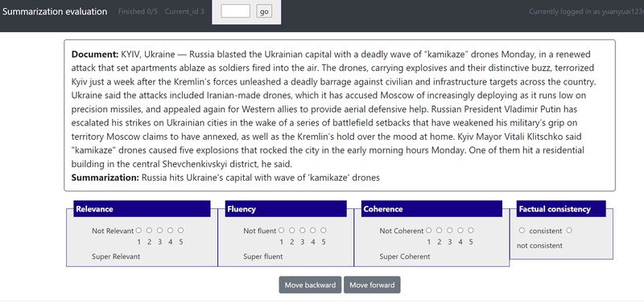Open the Summarization evaluation title link
Image resolution: width=644 pixels, height=308 pixels.
(55, 11)
